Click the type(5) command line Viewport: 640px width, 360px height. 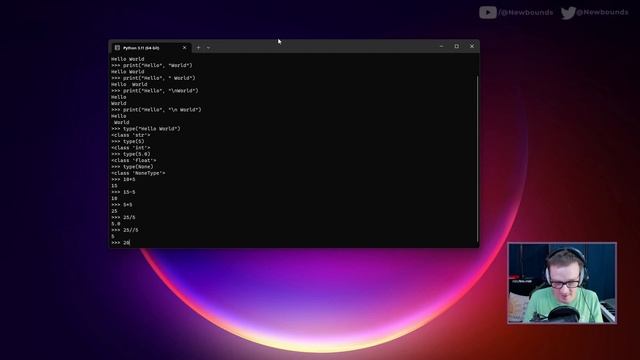coord(128,142)
